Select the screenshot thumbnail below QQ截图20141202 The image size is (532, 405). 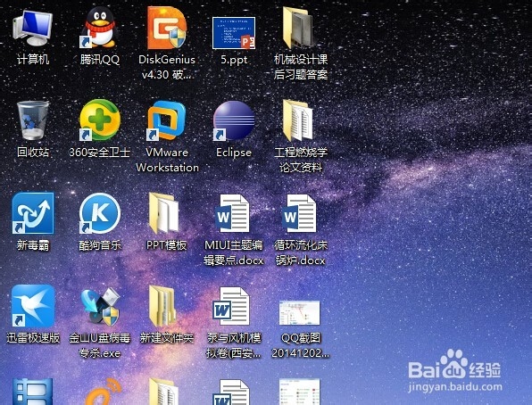click(299, 393)
